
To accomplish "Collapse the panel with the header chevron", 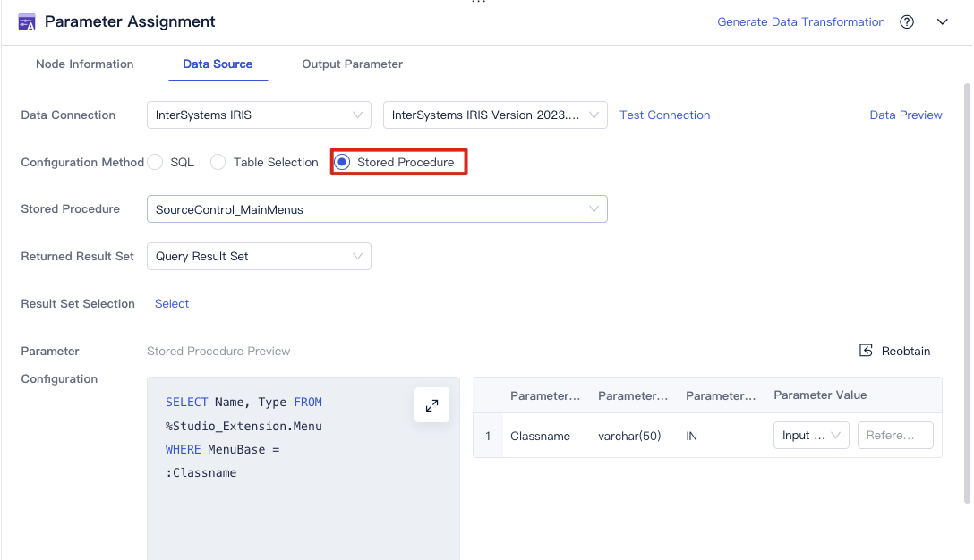I will (943, 22).
